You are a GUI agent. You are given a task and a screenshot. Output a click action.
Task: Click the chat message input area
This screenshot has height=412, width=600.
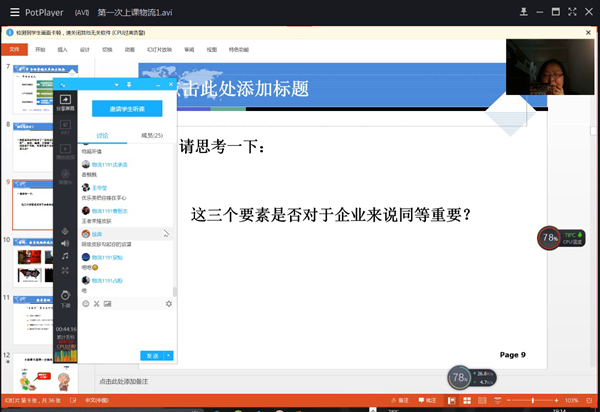coord(127,330)
